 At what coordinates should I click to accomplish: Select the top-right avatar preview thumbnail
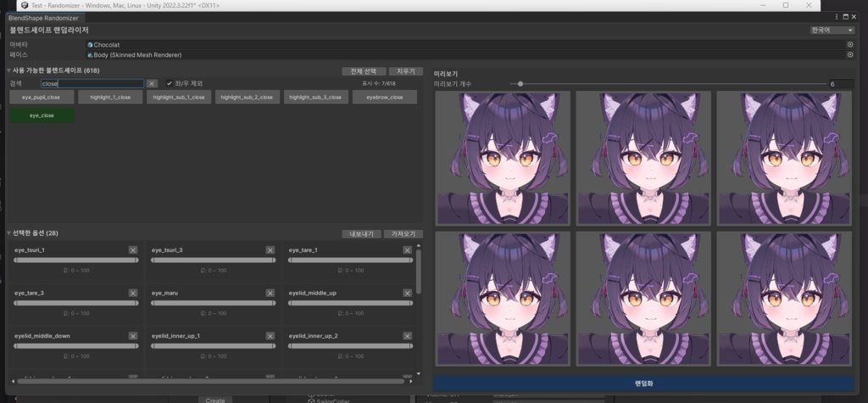tap(784, 158)
